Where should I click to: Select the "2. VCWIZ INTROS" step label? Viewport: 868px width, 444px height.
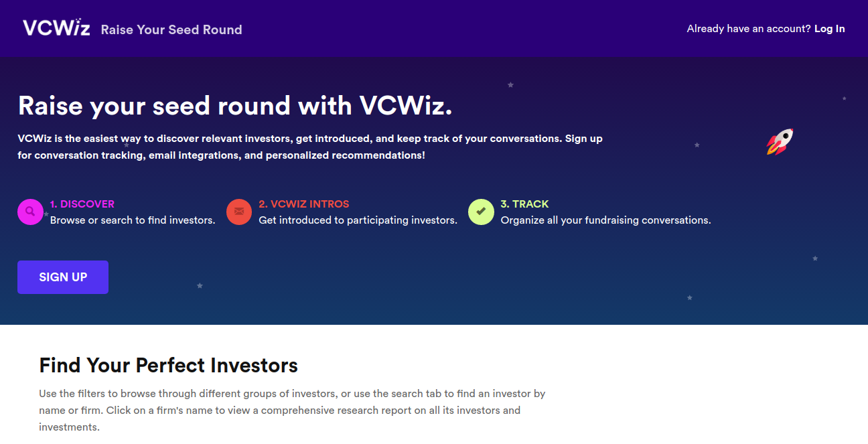click(x=304, y=204)
